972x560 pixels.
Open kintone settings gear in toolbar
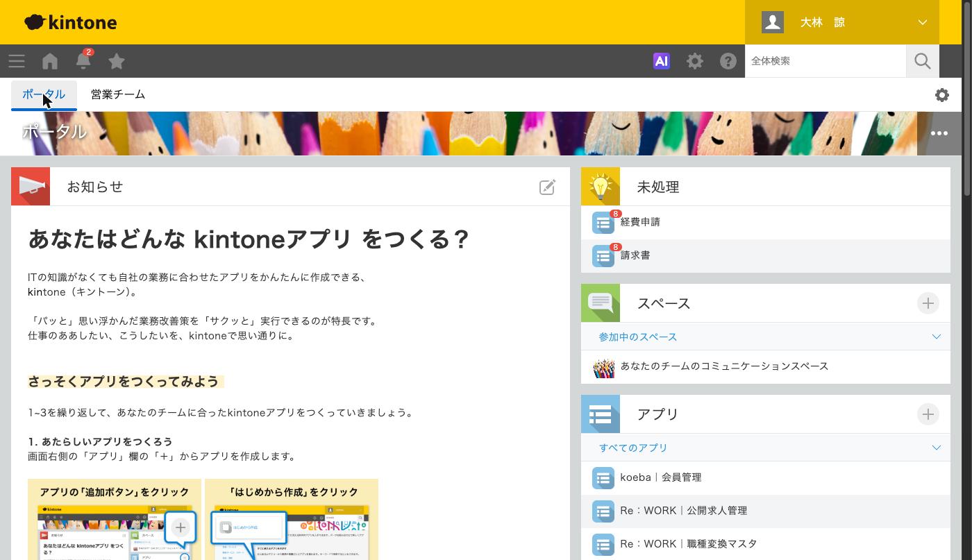[695, 61]
